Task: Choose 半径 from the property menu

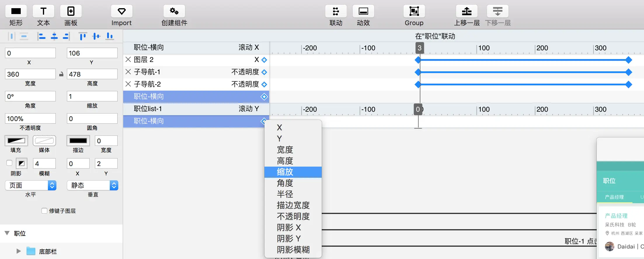Action: [x=293, y=194]
